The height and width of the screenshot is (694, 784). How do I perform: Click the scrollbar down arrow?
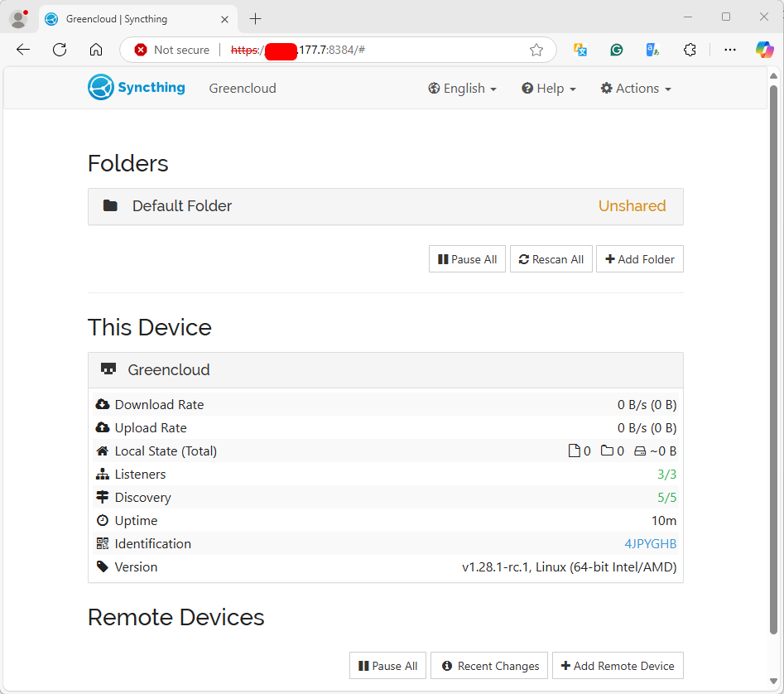click(x=773, y=682)
